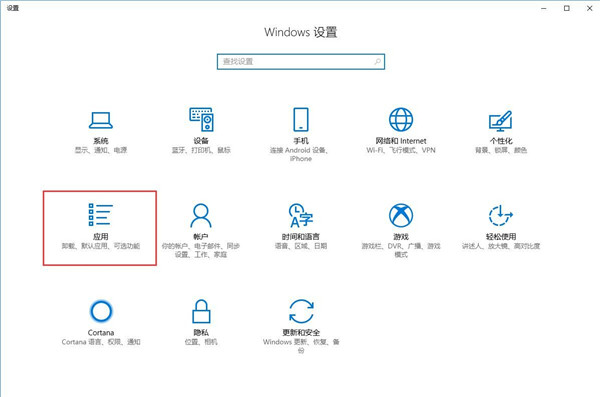Open the 隐私 (Privacy) padlock icon

coord(201,311)
